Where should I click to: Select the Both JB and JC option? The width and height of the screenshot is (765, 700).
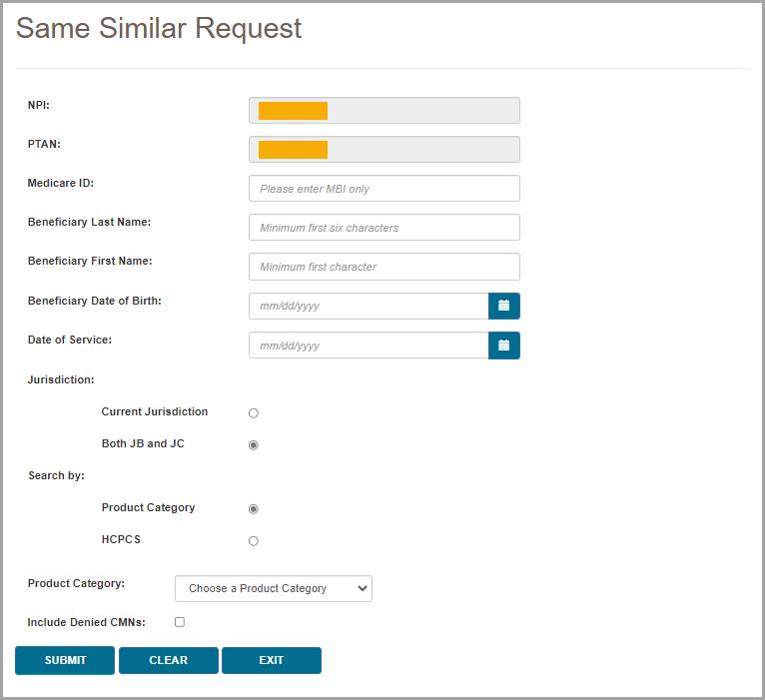click(254, 444)
